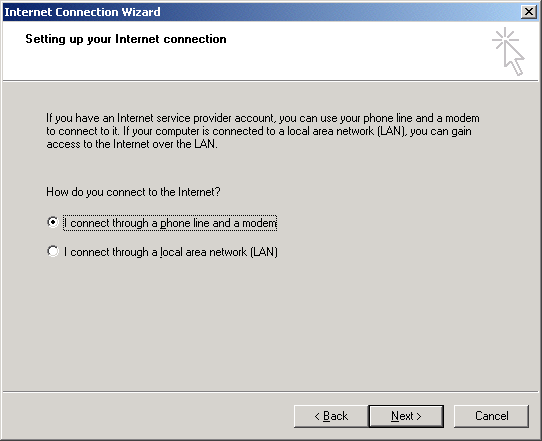
Task: Click the 'Setting up your Internet connection' heading
Action: [x=126, y=39]
